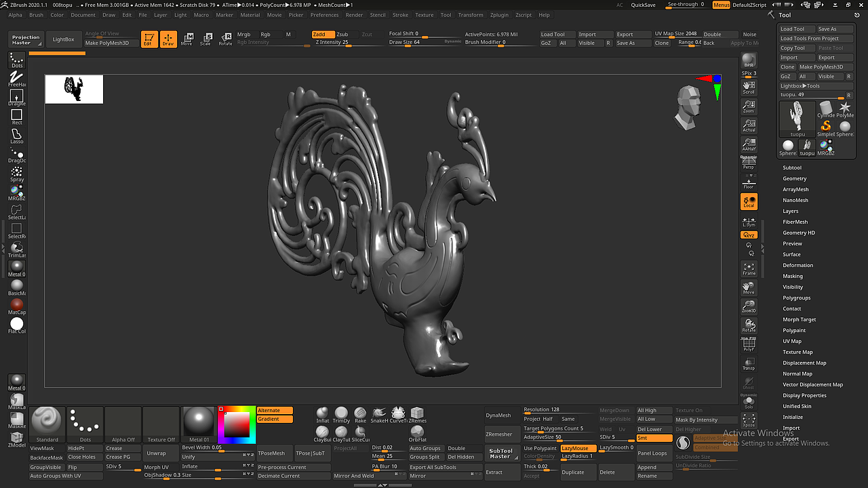
Task: Open the Transform menu
Action: click(471, 15)
